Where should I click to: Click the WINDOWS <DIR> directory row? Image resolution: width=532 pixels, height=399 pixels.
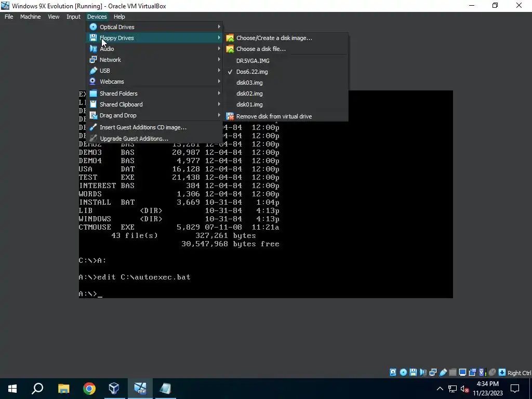(179, 219)
